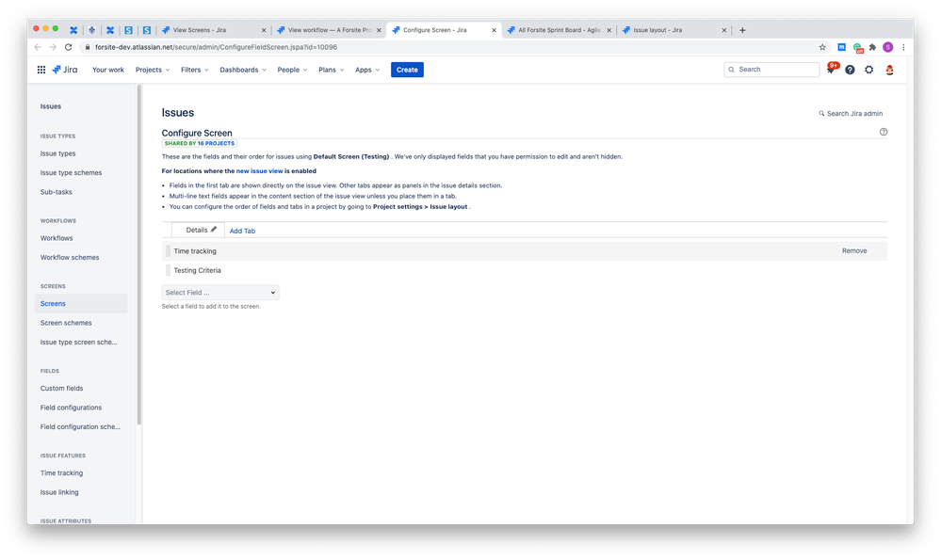The height and width of the screenshot is (560, 941).
Task: Open Field configurations in the sidebar
Action: point(71,408)
